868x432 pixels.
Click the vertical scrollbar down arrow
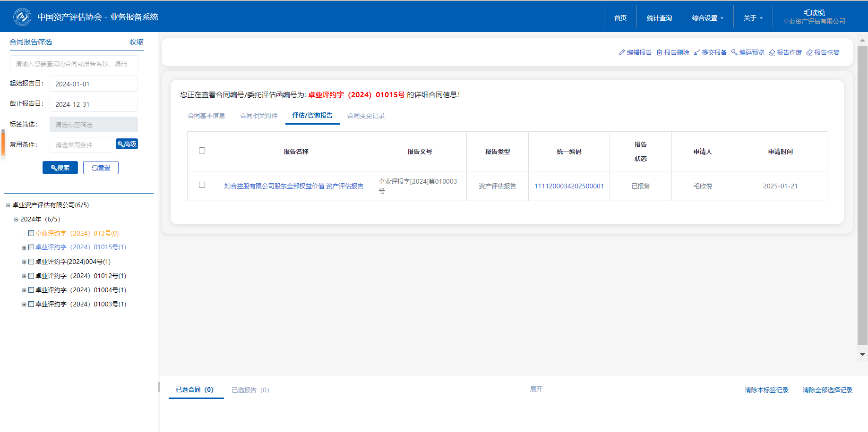[862, 354]
